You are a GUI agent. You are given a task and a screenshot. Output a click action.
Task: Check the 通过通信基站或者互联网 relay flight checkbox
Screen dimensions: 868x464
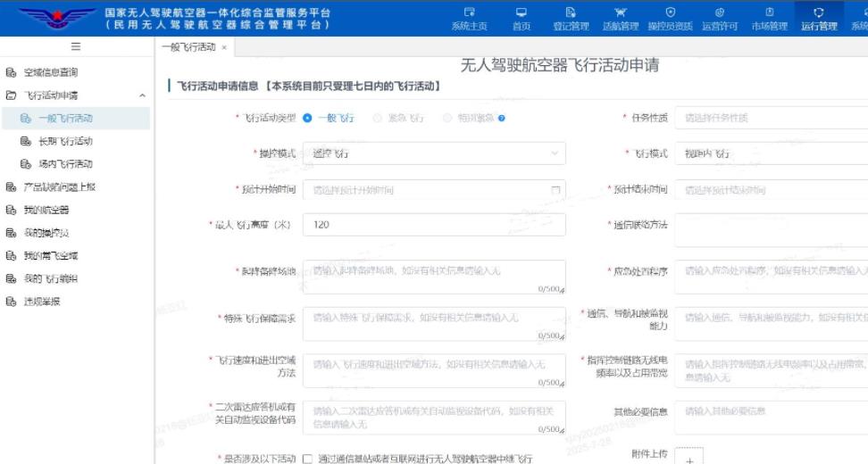[x=308, y=459]
